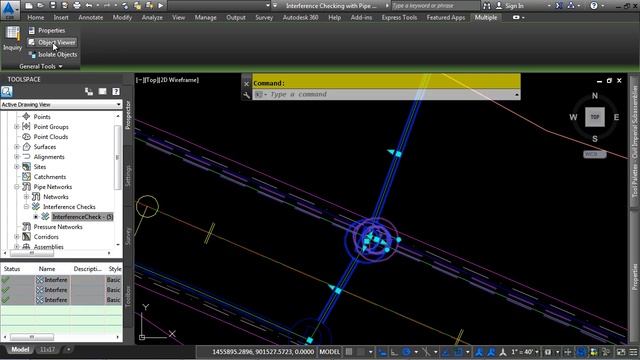Click the Toolspace view icon at top-left

pos(7,91)
